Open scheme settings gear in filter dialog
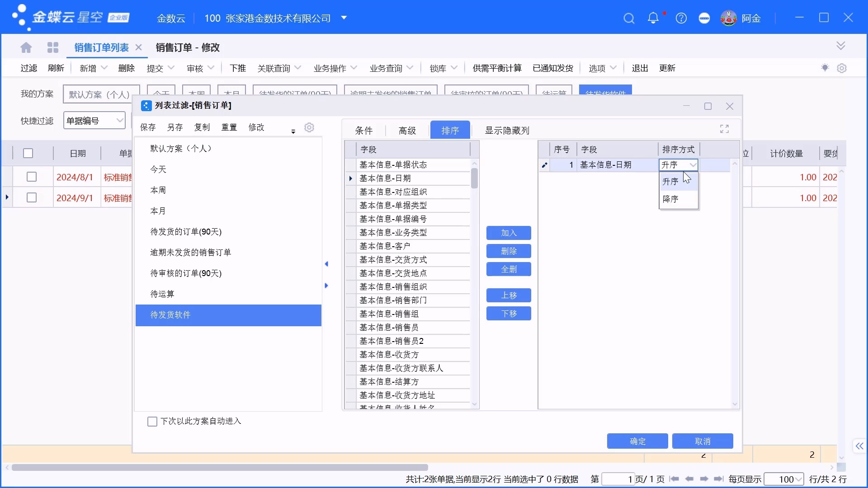The image size is (868, 488). coord(309,127)
